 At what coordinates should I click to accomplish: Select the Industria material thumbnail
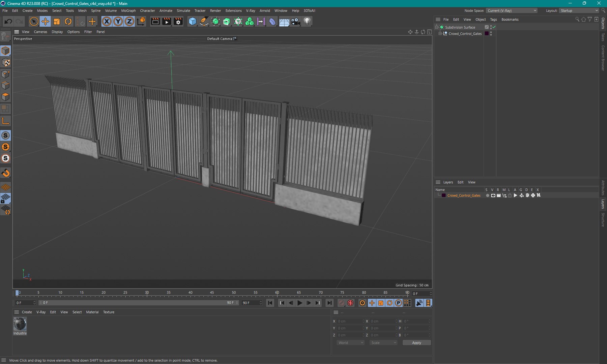point(20,324)
